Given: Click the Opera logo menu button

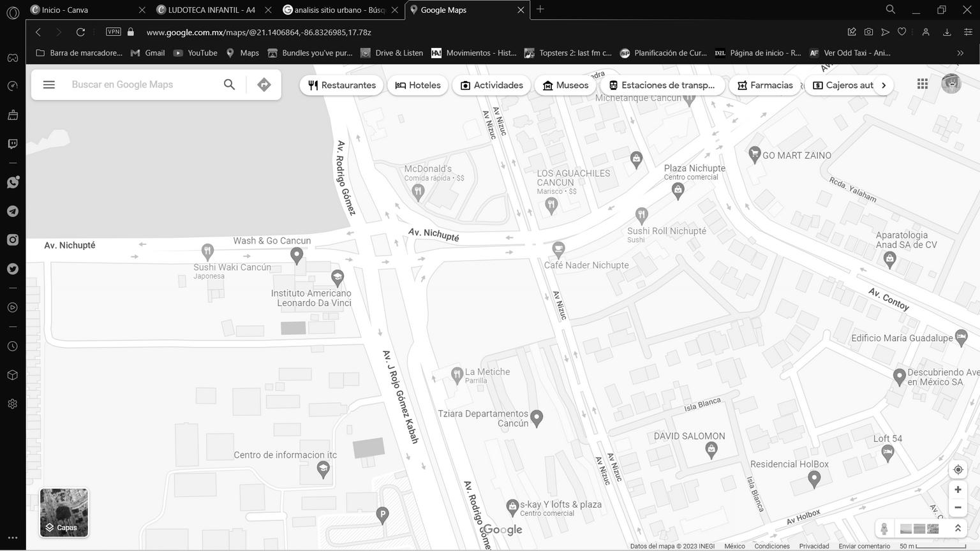Looking at the screenshot, I should point(12,13).
